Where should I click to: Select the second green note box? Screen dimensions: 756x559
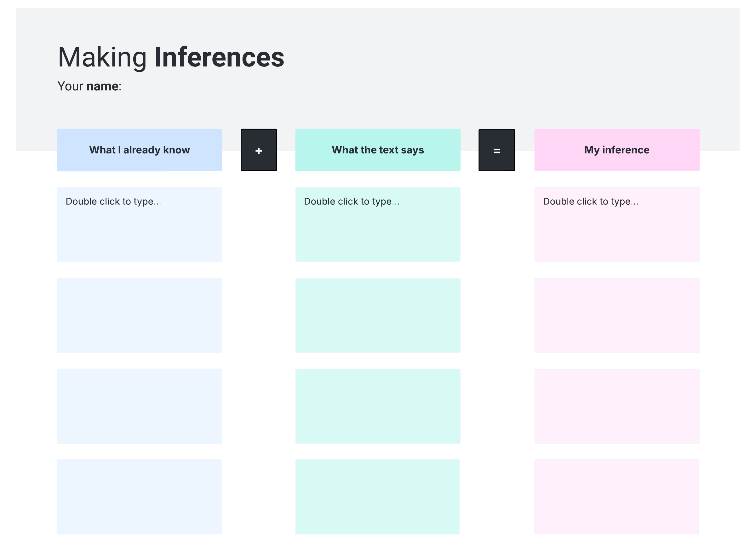click(378, 315)
